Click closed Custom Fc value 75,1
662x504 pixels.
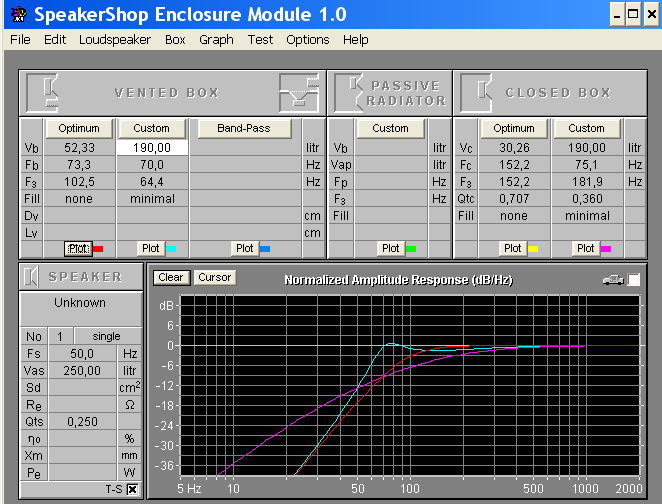(x=587, y=165)
